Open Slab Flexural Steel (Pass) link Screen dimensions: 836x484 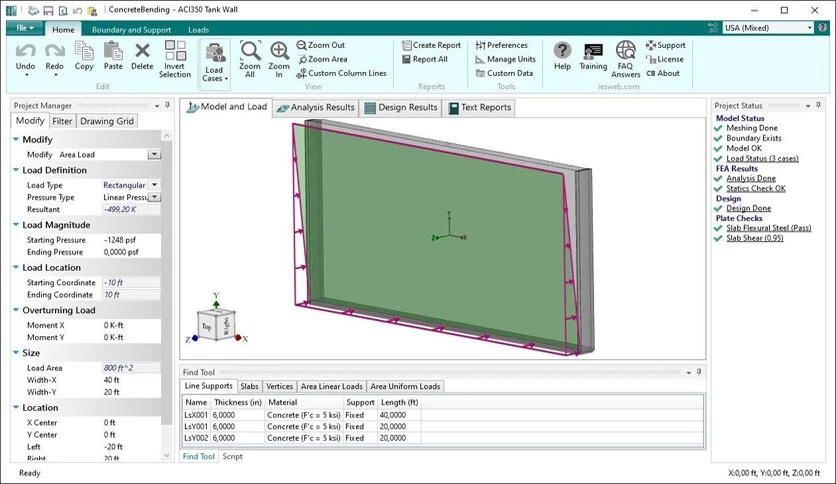(x=768, y=228)
